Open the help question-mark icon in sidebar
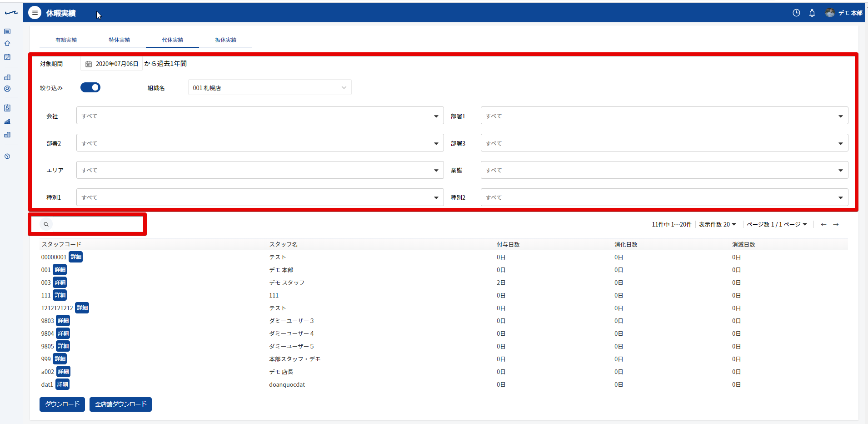The height and width of the screenshot is (424, 868). coord(7,156)
